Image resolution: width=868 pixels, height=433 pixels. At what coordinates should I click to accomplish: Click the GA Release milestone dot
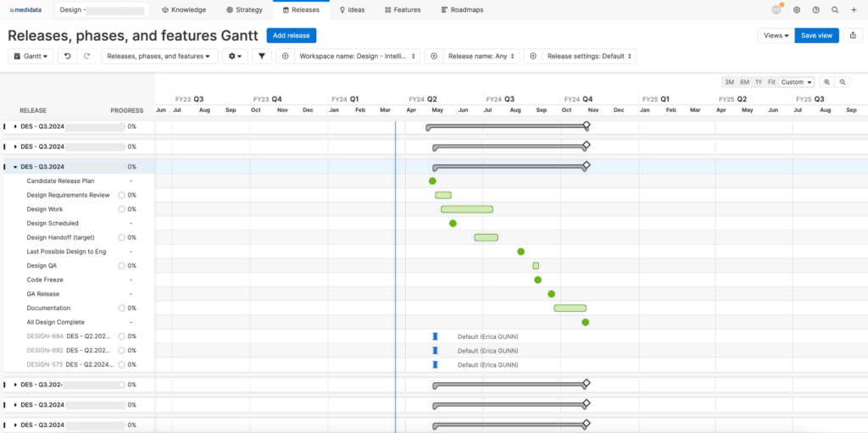pos(551,294)
